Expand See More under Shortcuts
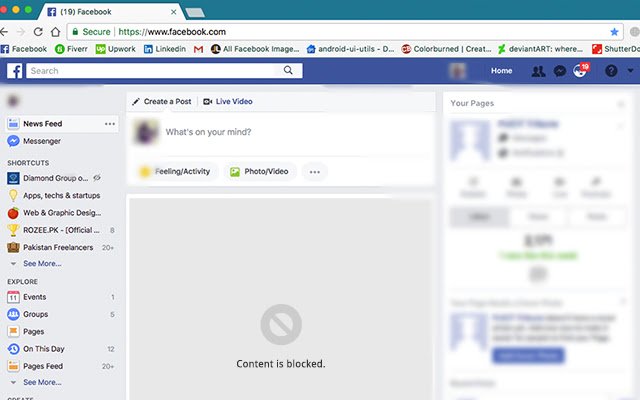640x400 pixels. (42, 264)
